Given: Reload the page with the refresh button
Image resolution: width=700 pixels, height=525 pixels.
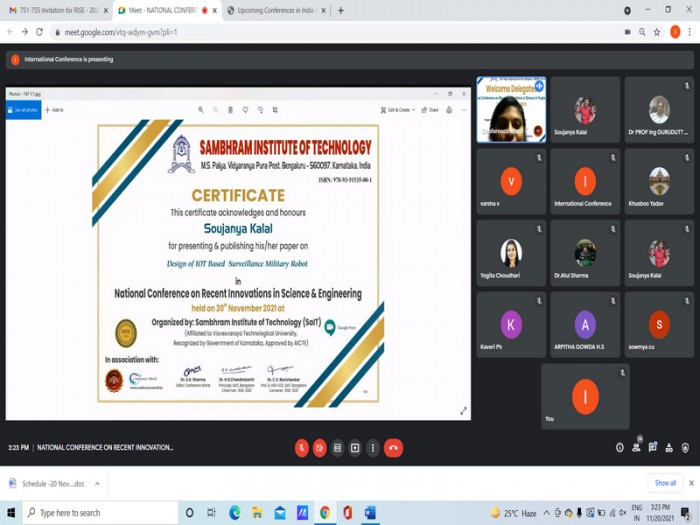Looking at the screenshot, I should 39,32.
